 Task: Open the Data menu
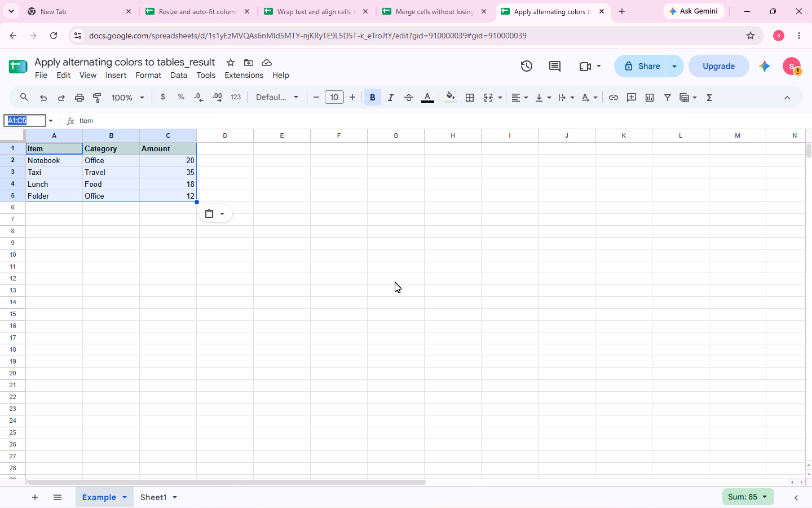[x=179, y=75]
